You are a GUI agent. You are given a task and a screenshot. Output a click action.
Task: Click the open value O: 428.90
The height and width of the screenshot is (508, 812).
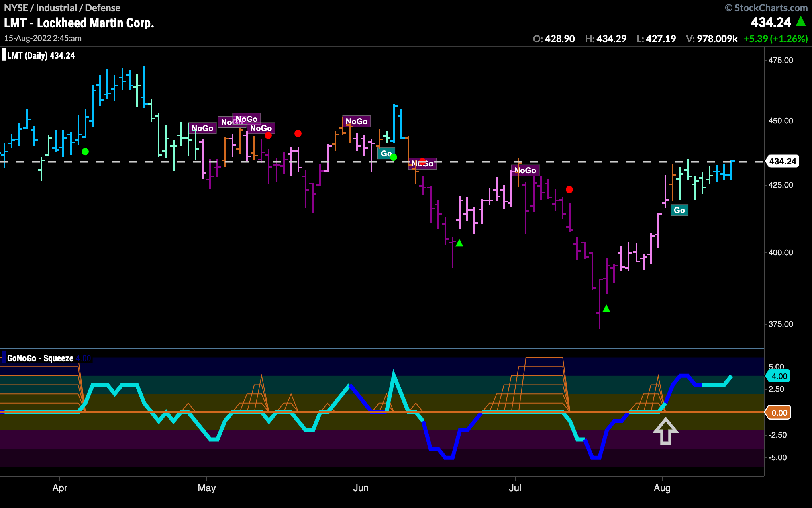[x=554, y=39]
